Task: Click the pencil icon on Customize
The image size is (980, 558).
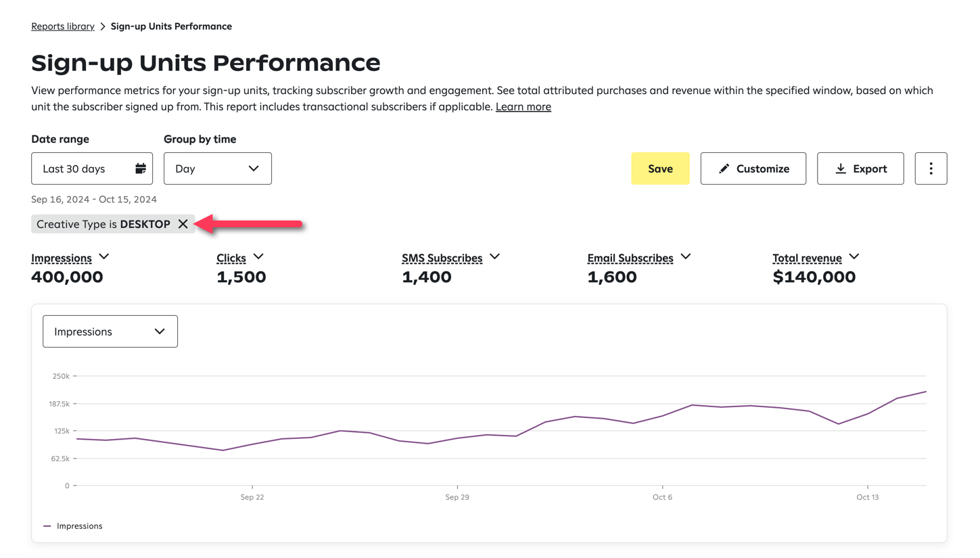Action: click(x=724, y=168)
